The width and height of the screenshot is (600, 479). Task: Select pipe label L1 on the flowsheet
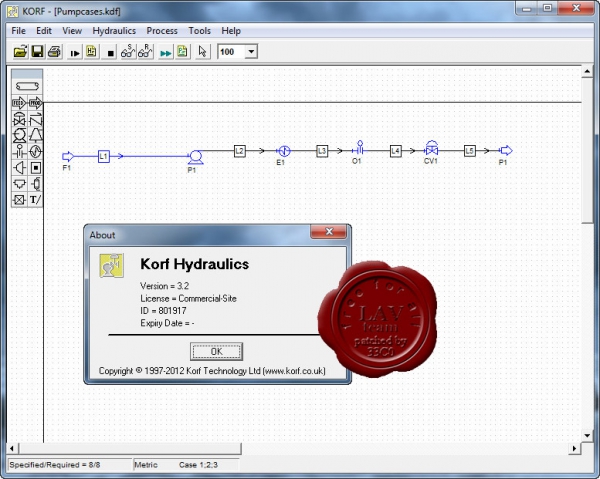click(104, 156)
